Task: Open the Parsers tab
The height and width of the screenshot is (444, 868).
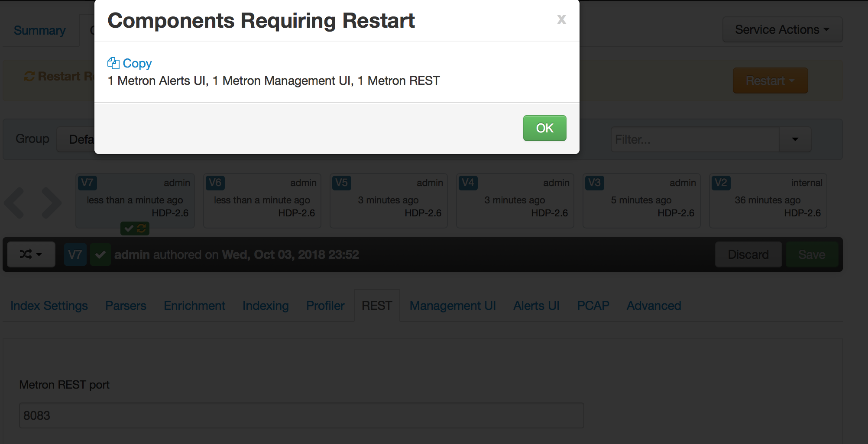Action: click(x=126, y=306)
